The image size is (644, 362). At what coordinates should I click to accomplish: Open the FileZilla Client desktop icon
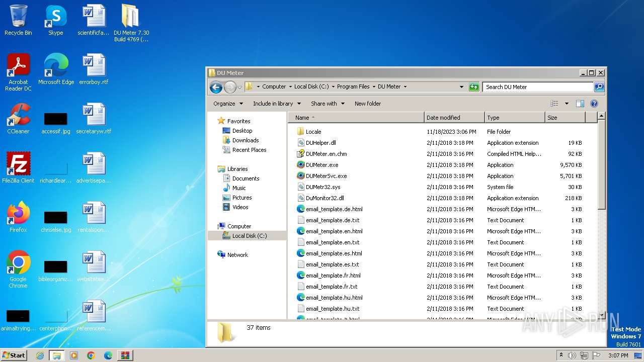tap(18, 168)
